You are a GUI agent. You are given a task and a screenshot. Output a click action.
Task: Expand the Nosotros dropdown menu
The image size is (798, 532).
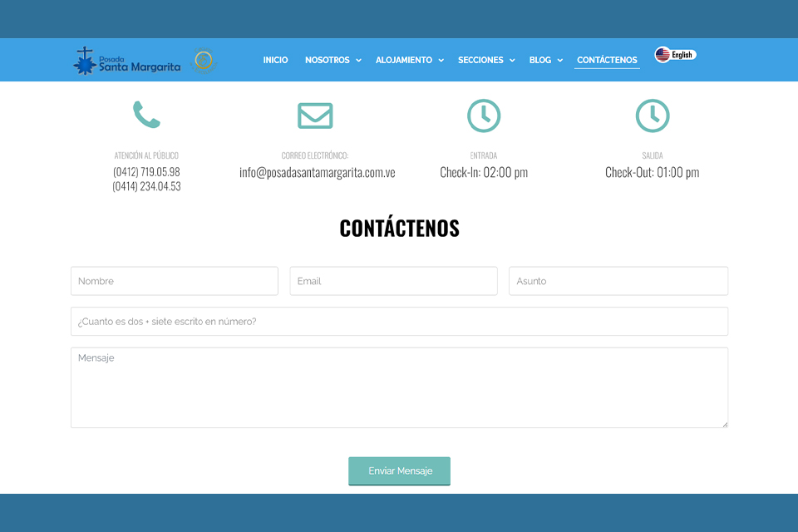[x=332, y=60]
